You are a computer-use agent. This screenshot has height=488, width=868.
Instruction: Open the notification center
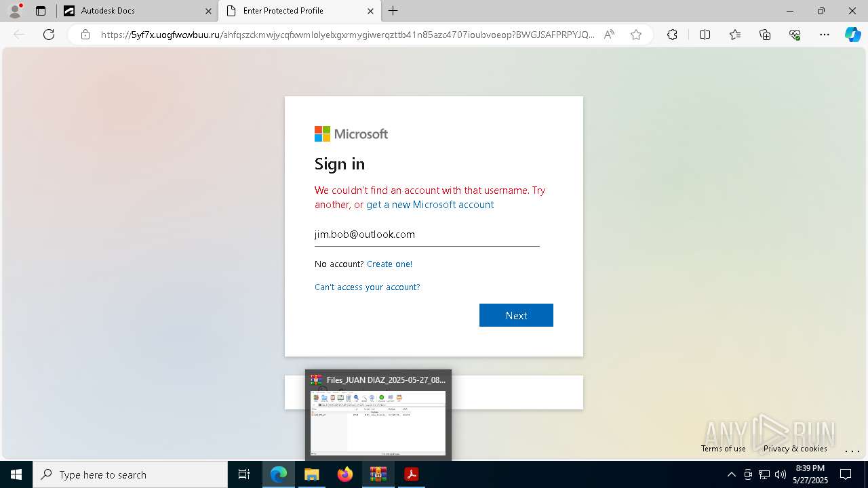[x=846, y=474]
